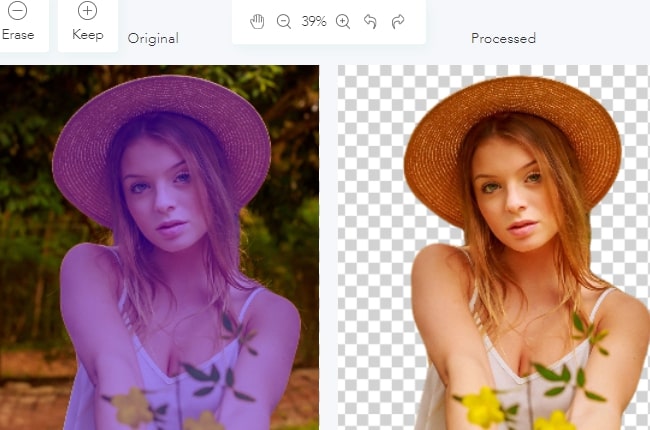
Task: Click the Original image with purple mask
Action: pyautogui.click(x=160, y=248)
